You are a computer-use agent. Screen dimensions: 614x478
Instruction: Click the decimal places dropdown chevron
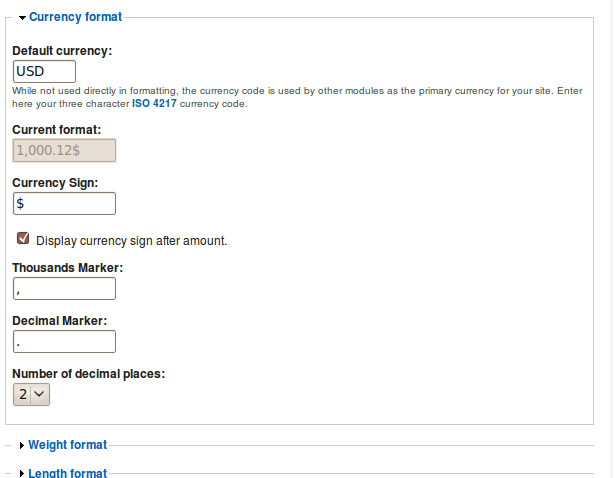39,394
